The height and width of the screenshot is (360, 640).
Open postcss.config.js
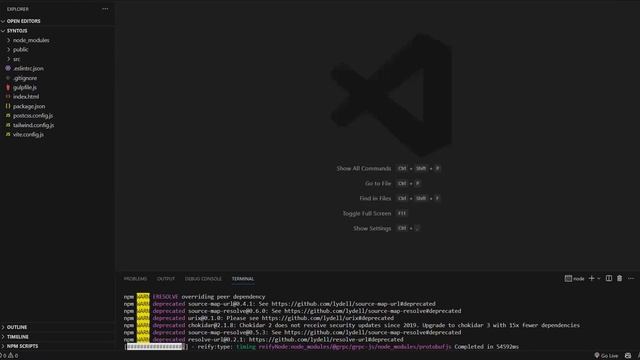click(x=33, y=116)
